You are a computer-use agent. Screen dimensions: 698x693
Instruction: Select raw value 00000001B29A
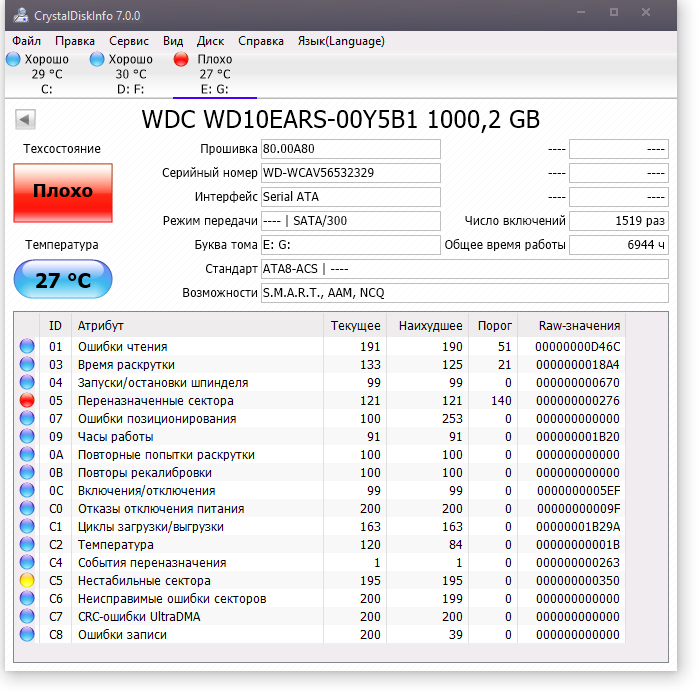tap(577, 527)
